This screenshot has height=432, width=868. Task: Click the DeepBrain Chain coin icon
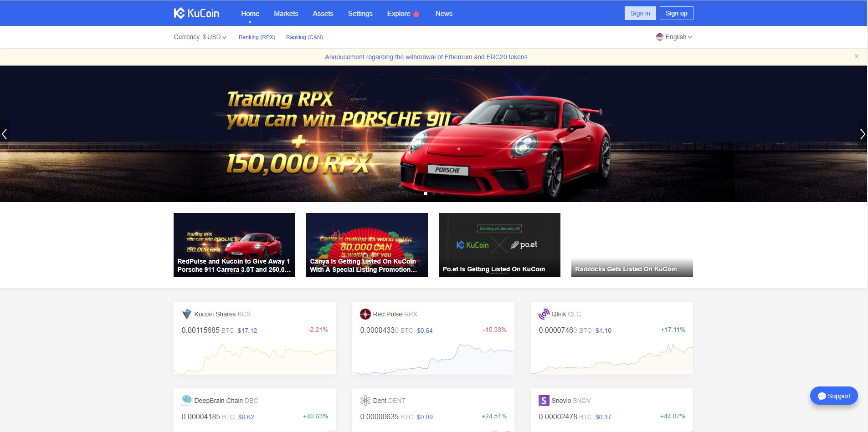(x=186, y=401)
